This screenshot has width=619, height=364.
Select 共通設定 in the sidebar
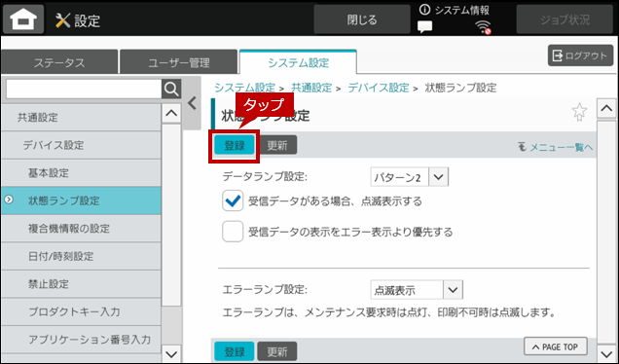pyautogui.click(x=81, y=117)
